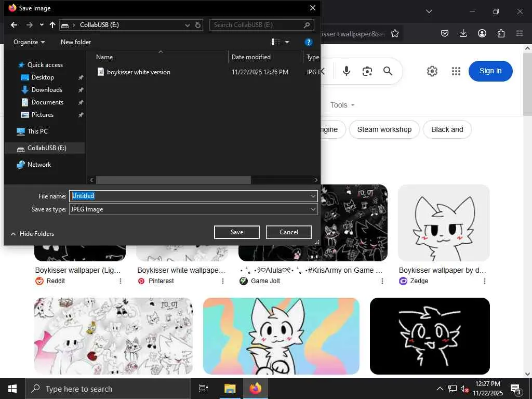Image resolution: width=532 pixels, height=399 pixels.
Task: Click the horizontal scrollbar in file list
Action: tap(174, 180)
